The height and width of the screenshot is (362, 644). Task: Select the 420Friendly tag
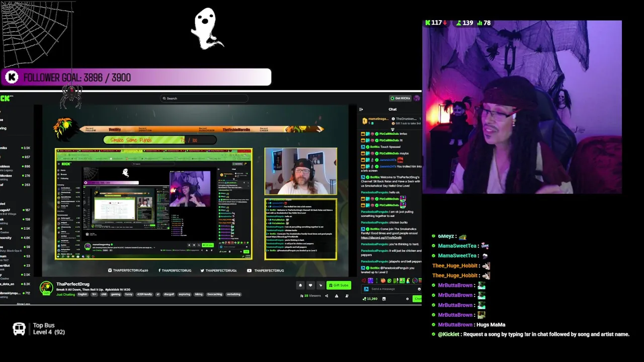[144, 294]
